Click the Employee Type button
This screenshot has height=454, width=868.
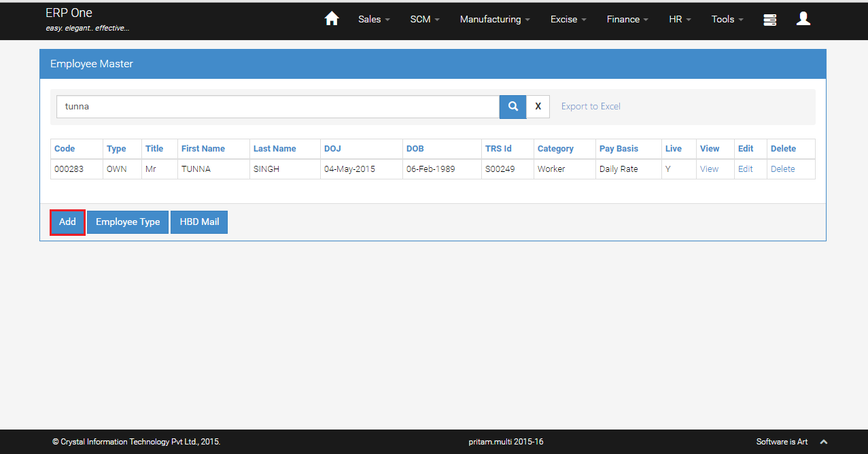coord(128,222)
